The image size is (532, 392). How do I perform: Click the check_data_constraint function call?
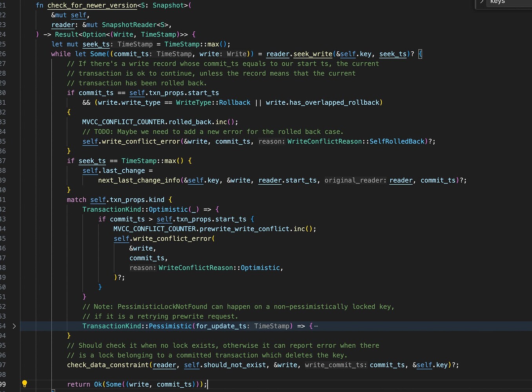tap(108, 365)
